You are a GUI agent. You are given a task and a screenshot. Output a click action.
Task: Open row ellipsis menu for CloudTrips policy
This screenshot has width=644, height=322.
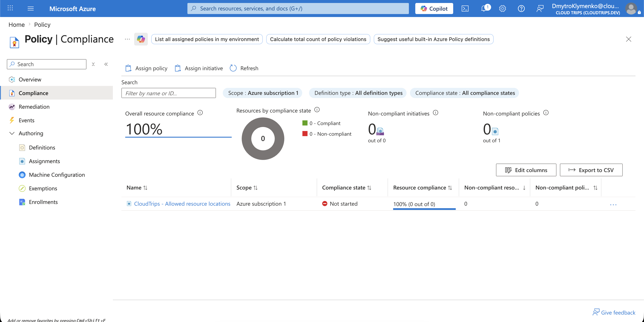pyautogui.click(x=613, y=204)
